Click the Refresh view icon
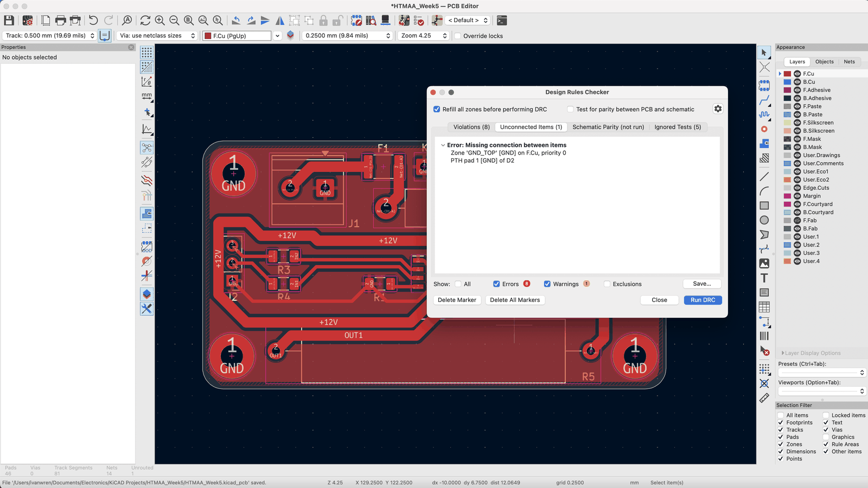868x488 pixels. click(145, 21)
